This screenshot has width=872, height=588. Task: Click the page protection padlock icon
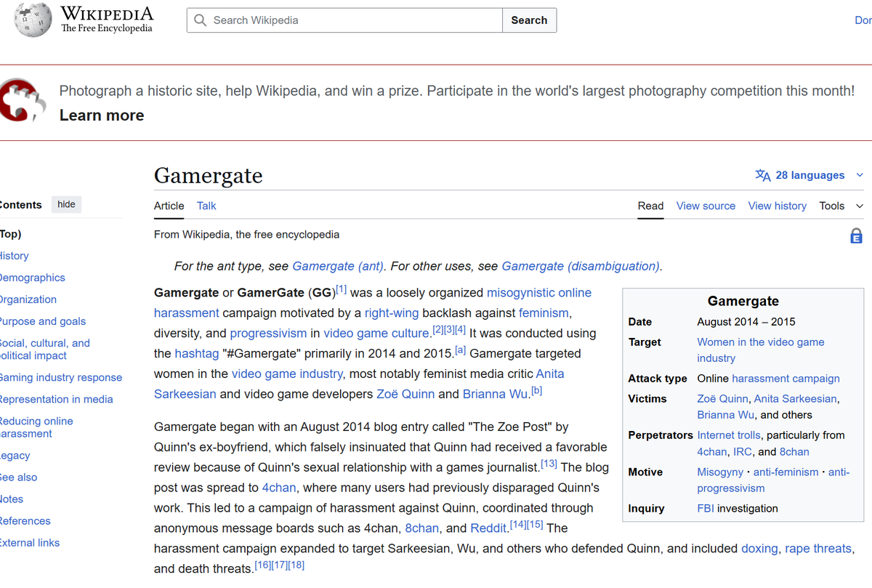click(x=856, y=235)
